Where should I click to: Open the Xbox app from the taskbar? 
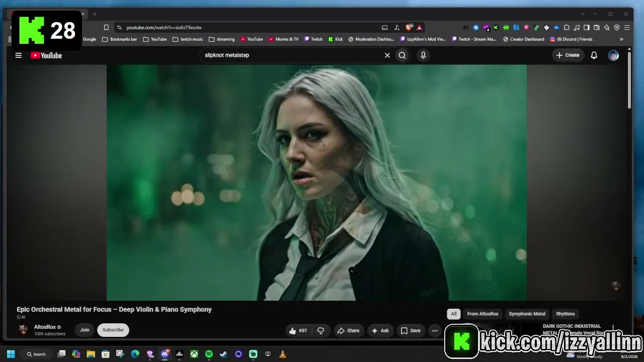click(194, 354)
